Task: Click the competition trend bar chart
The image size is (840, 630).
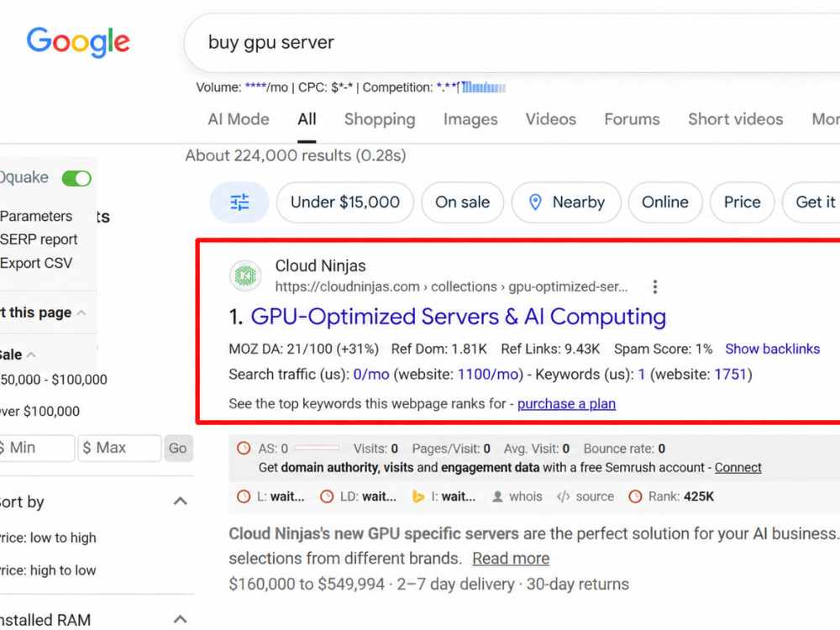Action: (x=484, y=87)
